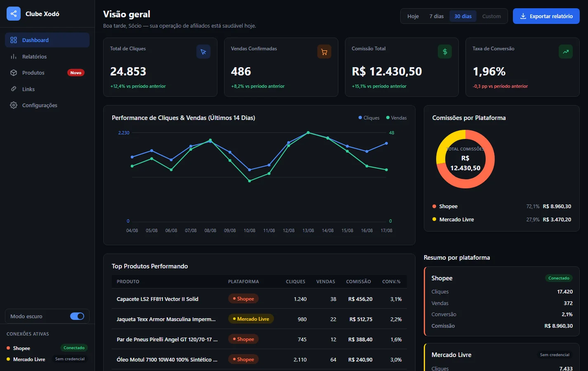
Task: Click Sem credencial badge on Mercado Livre summary card
Action: click(555, 355)
